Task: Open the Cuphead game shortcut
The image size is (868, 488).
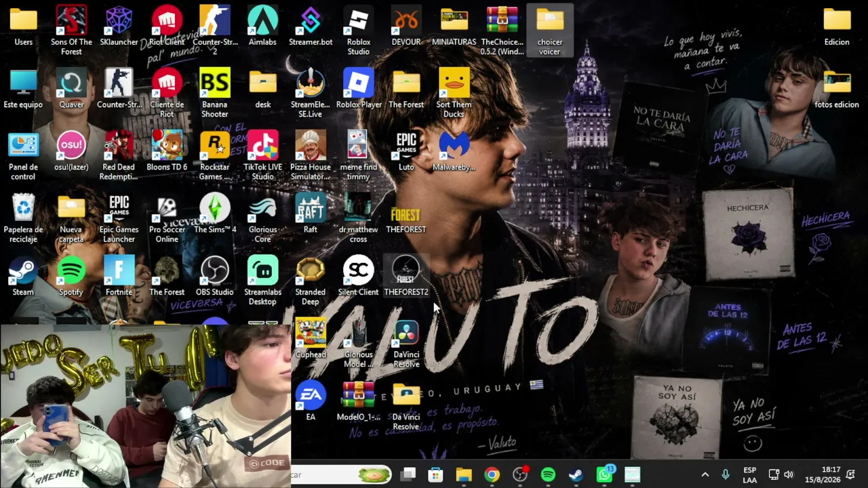Action: coord(311,339)
